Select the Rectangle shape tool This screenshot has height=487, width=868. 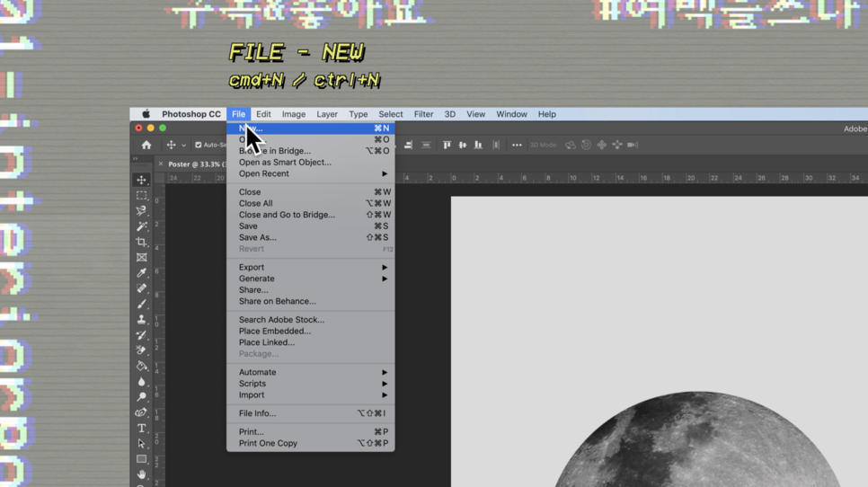coord(141,459)
